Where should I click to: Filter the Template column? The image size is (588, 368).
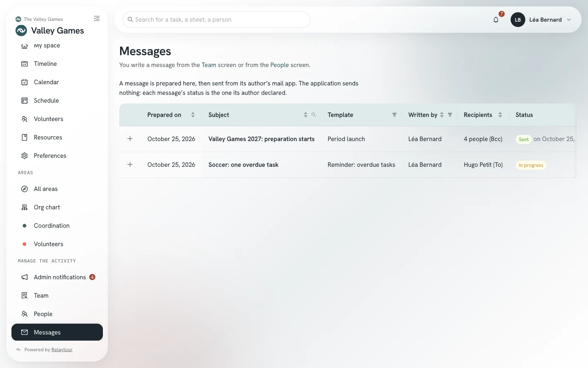(x=394, y=115)
